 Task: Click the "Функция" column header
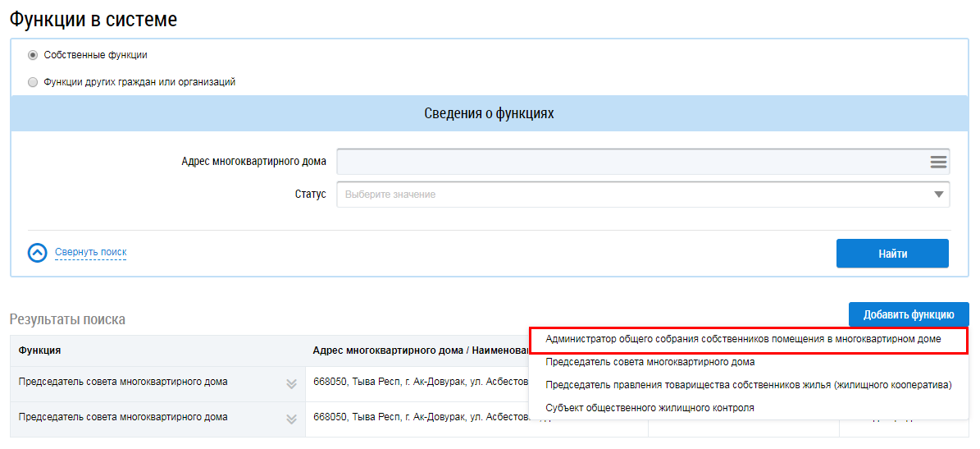(x=39, y=350)
